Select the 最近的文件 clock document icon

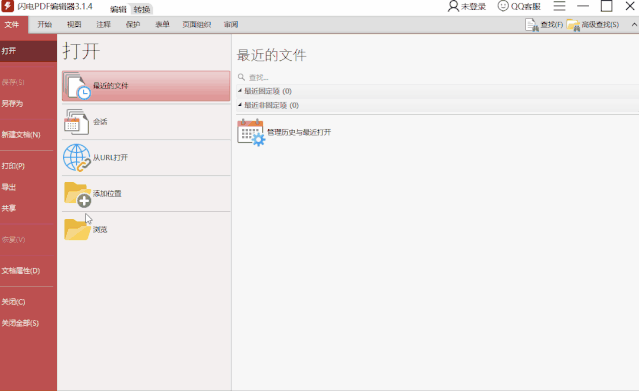point(77,86)
